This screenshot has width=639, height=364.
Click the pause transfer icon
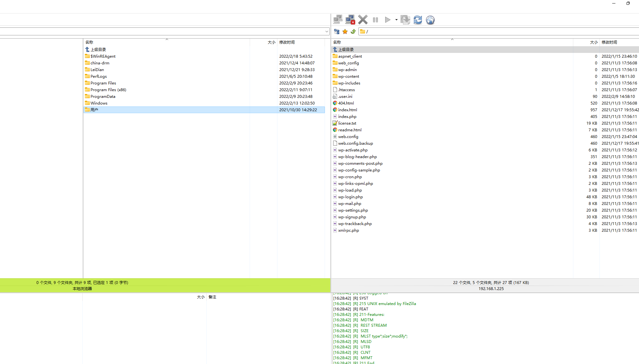coord(375,20)
